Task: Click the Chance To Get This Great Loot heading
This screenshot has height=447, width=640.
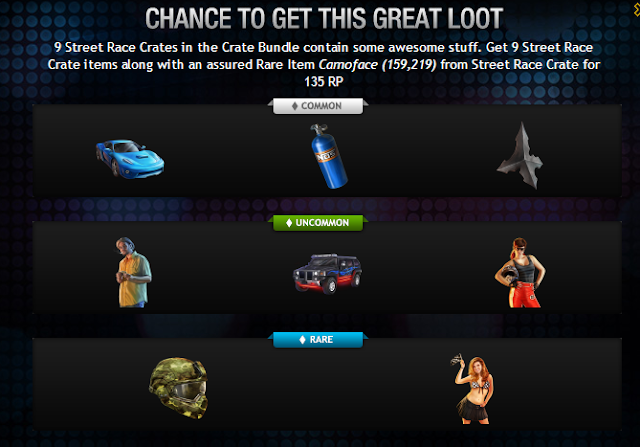Action: click(324, 19)
